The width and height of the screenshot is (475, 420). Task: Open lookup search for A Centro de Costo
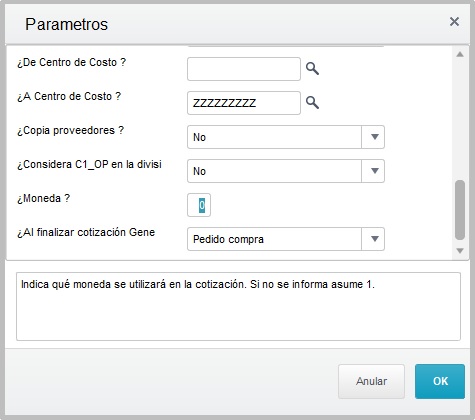point(312,103)
